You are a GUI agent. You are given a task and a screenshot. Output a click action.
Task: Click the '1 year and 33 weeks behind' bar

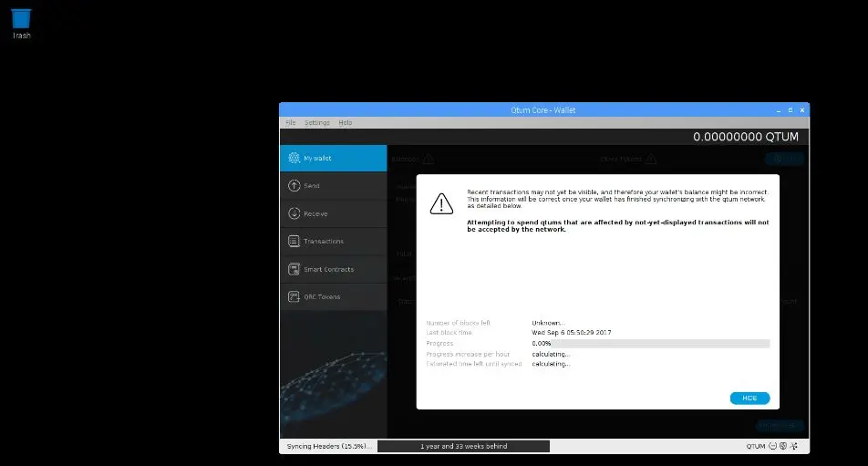[x=463, y=446]
